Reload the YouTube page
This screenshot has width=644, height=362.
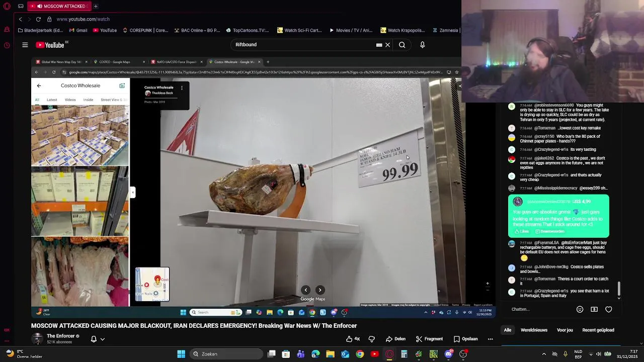38,19
